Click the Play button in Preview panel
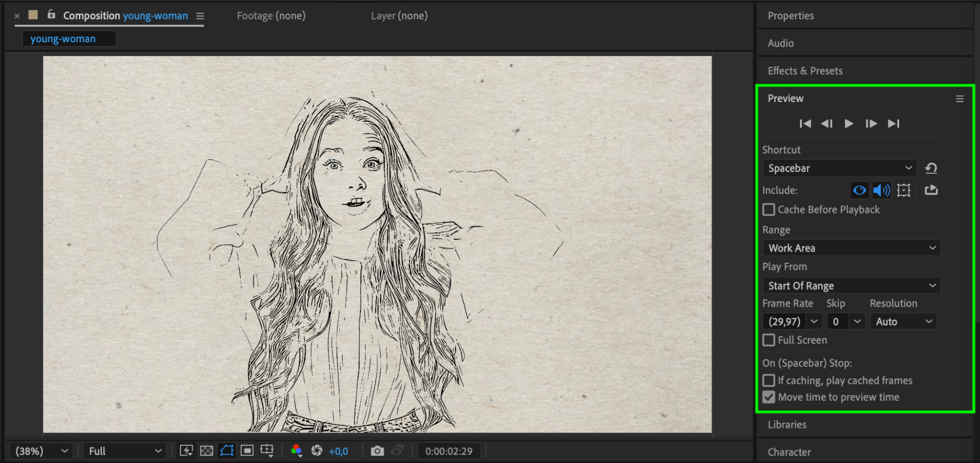This screenshot has width=980, height=463. pos(849,124)
